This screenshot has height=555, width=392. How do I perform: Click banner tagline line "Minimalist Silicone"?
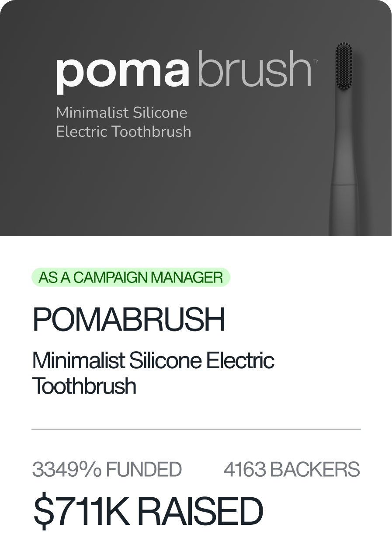[121, 112]
